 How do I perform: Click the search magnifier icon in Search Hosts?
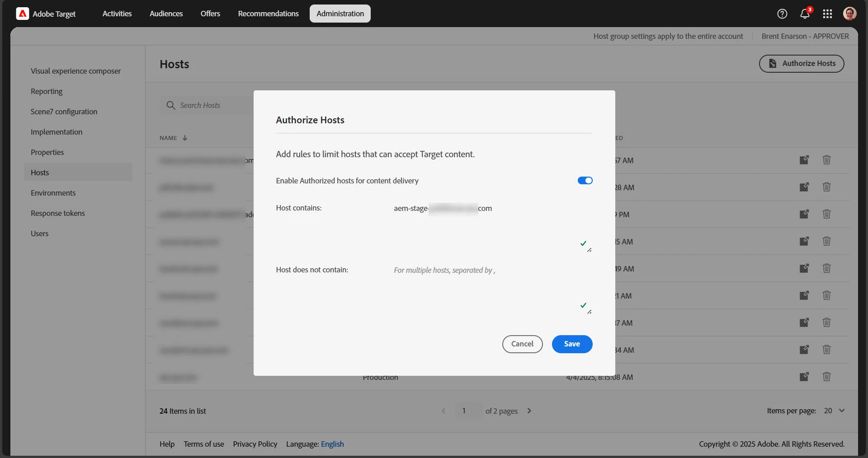click(170, 105)
